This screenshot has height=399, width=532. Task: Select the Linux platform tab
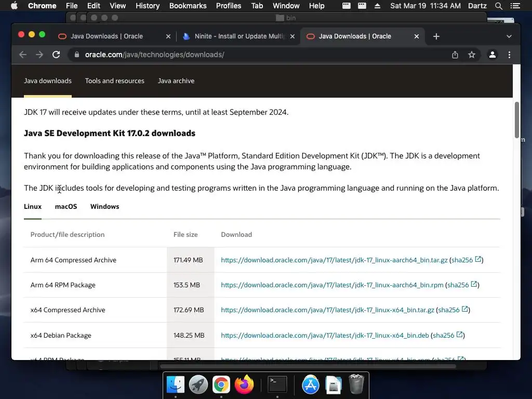[x=33, y=207]
